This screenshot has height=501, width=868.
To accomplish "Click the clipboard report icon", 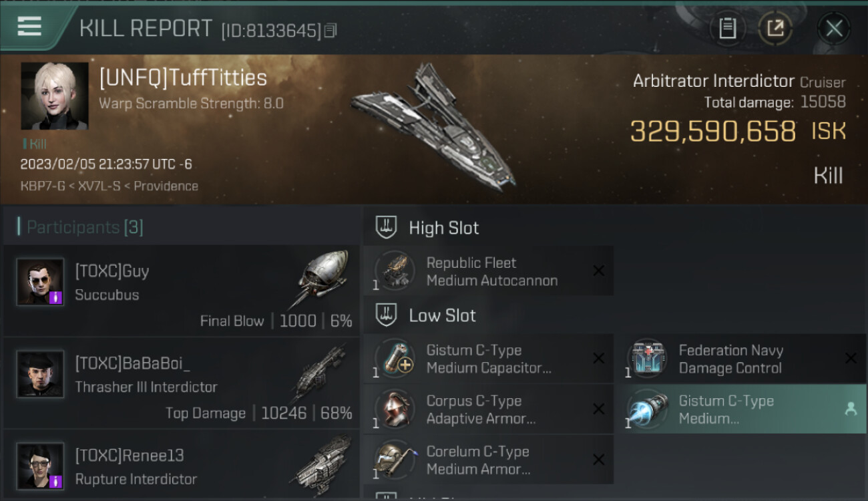I will point(727,28).
